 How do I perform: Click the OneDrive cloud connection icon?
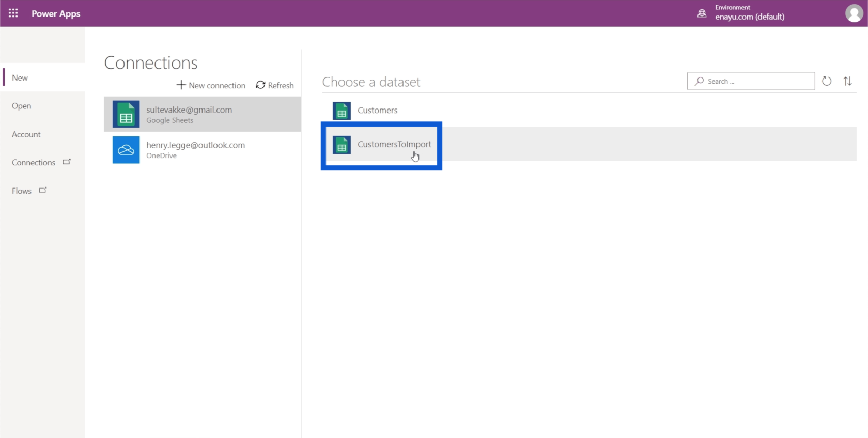click(126, 150)
